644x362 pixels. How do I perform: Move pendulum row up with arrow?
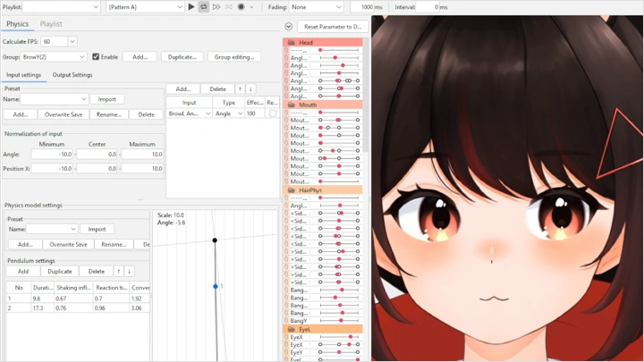click(x=119, y=272)
